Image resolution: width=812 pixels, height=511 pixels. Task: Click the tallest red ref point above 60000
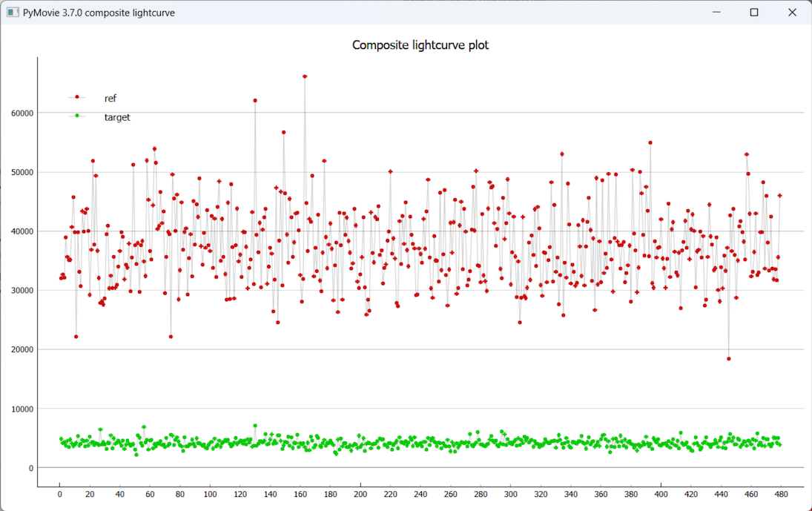[305, 76]
